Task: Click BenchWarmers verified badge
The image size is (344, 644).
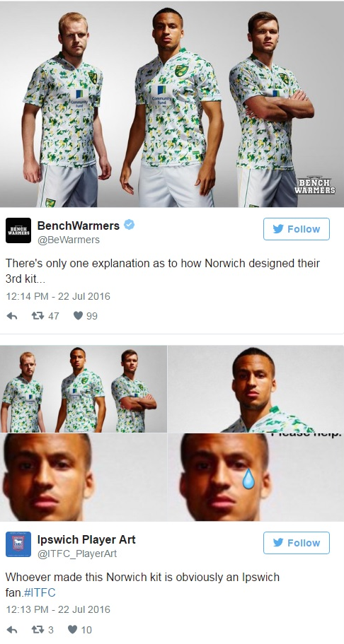Action: click(130, 225)
